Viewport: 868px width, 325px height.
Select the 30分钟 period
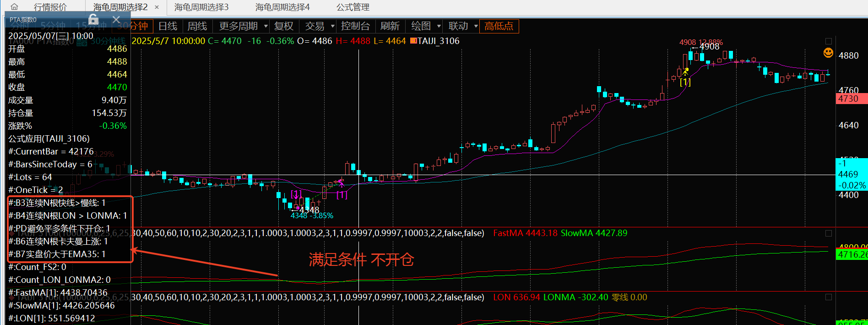tap(133, 26)
